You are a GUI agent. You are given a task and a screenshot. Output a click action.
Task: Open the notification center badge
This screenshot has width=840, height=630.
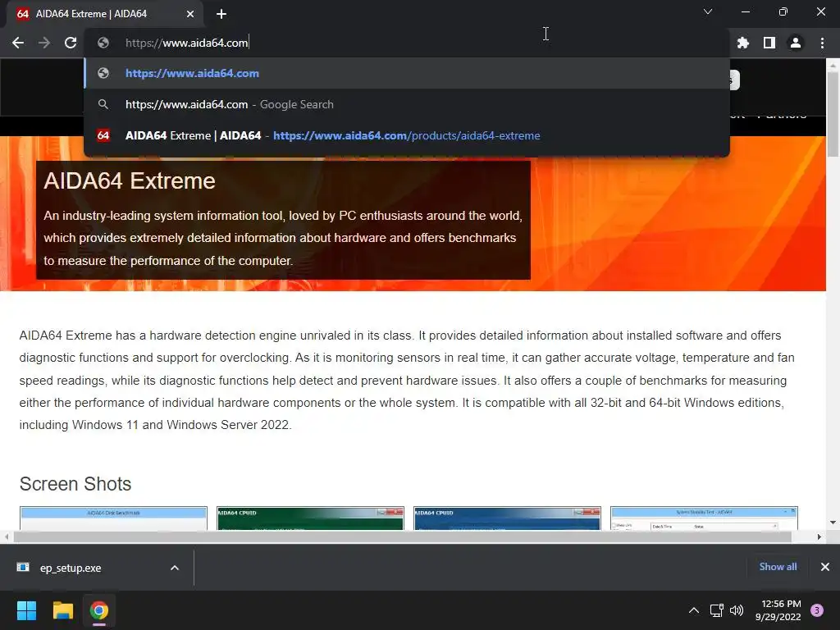[x=817, y=610]
